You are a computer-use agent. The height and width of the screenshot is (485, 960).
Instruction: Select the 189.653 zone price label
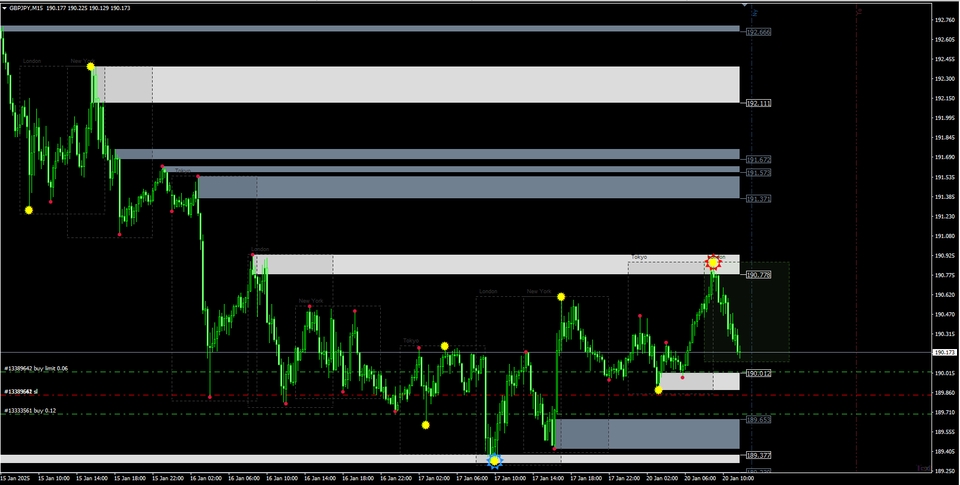[x=758, y=420]
